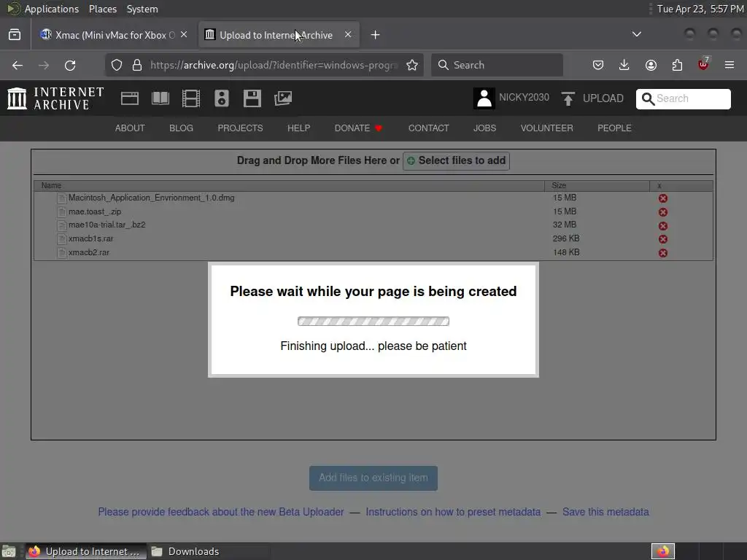This screenshot has height=560, width=747.
Task: Click the BLOG nav link
Action: point(182,128)
